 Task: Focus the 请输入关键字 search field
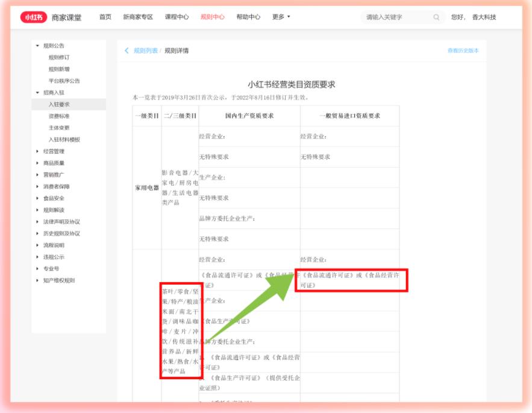(402, 17)
